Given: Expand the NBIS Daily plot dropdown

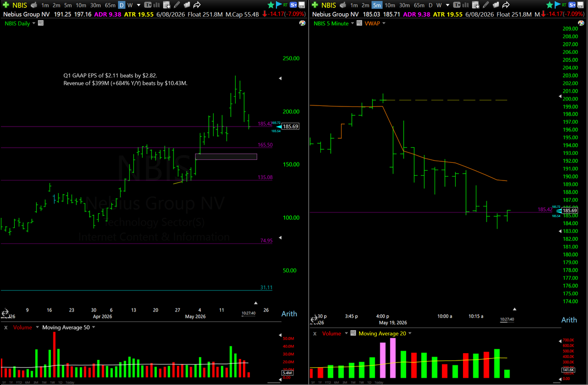Looking at the screenshot, I should (x=34, y=23).
